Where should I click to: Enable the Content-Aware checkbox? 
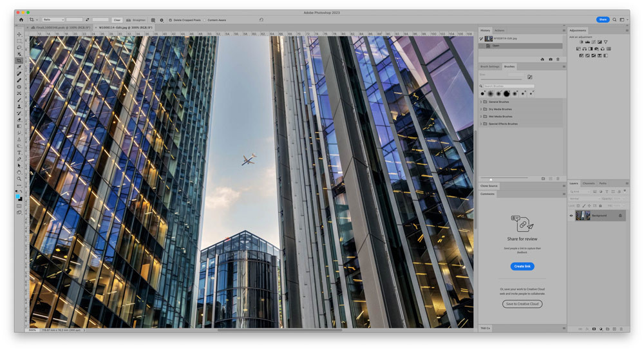(205, 20)
